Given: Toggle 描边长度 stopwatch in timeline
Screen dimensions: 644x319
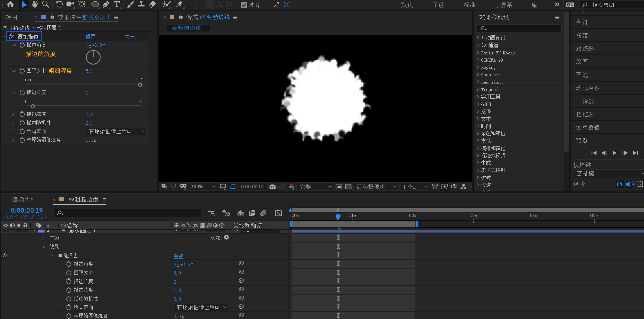Looking at the screenshot, I should click(x=69, y=281).
